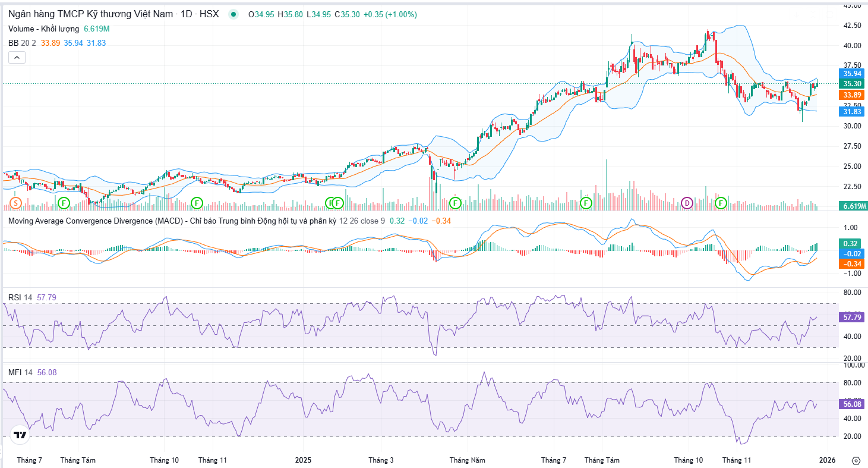Click the purple D dividend event marker
This screenshot has width=868, height=468.
[687, 203]
